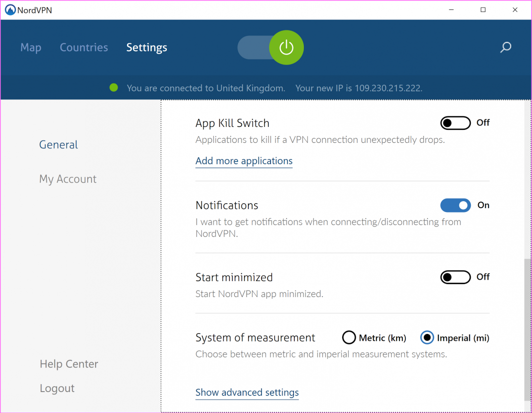Select the Metric (km) radio button
The image size is (532, 413).
(x=349, y=337)
